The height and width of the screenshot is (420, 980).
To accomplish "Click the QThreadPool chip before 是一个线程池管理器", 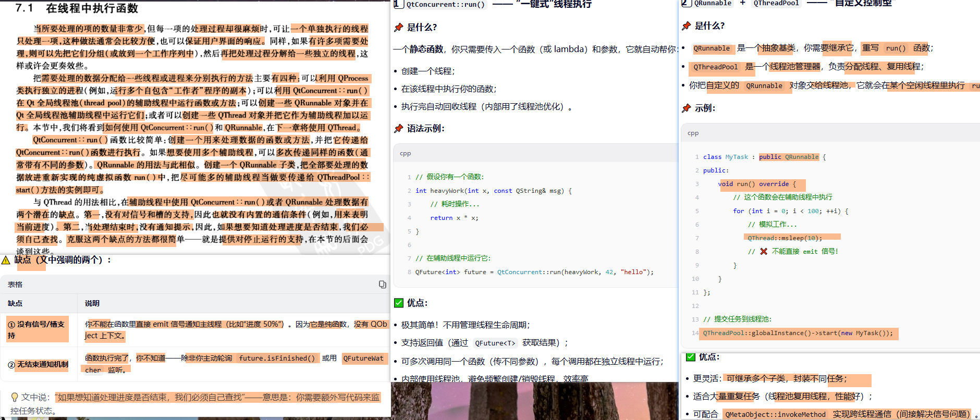I will [x=716, y=67].
